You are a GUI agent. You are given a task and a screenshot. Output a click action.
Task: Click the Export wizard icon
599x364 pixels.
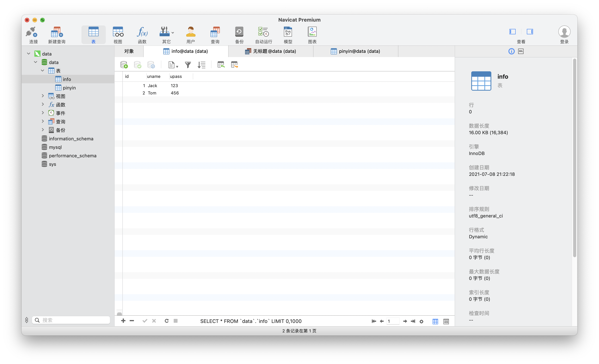point(234,65)
